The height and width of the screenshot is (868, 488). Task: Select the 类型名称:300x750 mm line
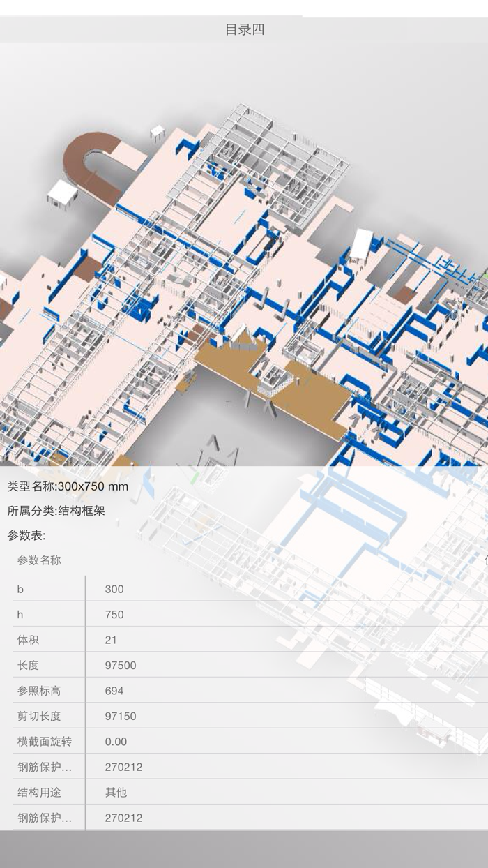click(x=68, y=486)
